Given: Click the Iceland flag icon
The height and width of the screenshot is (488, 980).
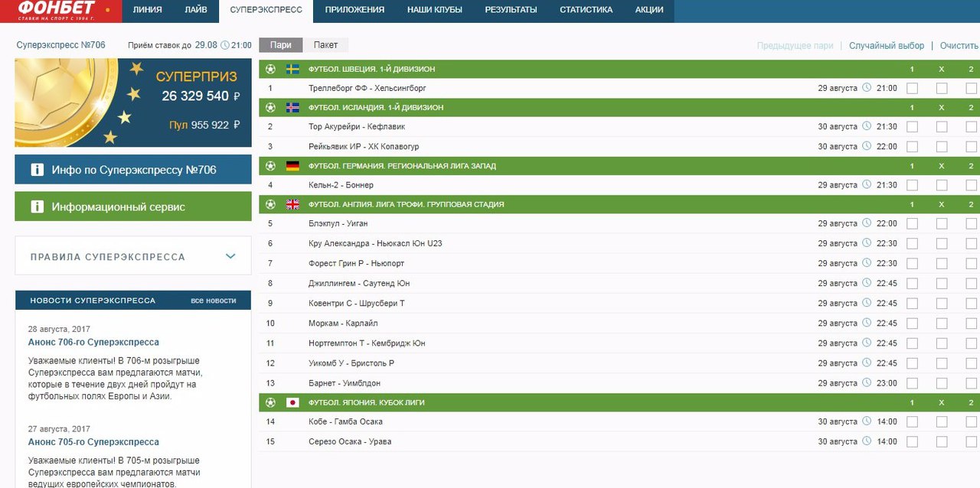Looking at the screenshot, I should 292,108.
